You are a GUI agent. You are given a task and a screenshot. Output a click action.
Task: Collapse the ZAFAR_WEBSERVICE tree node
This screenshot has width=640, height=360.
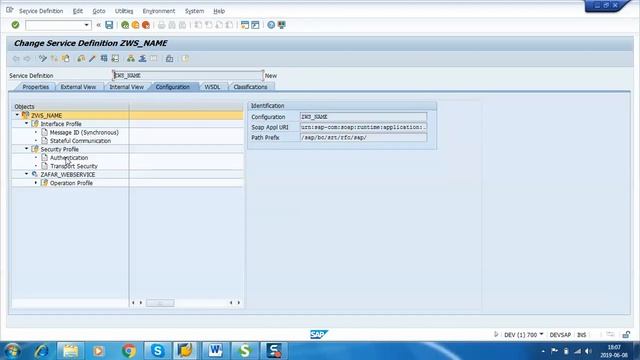click(27, 174)
